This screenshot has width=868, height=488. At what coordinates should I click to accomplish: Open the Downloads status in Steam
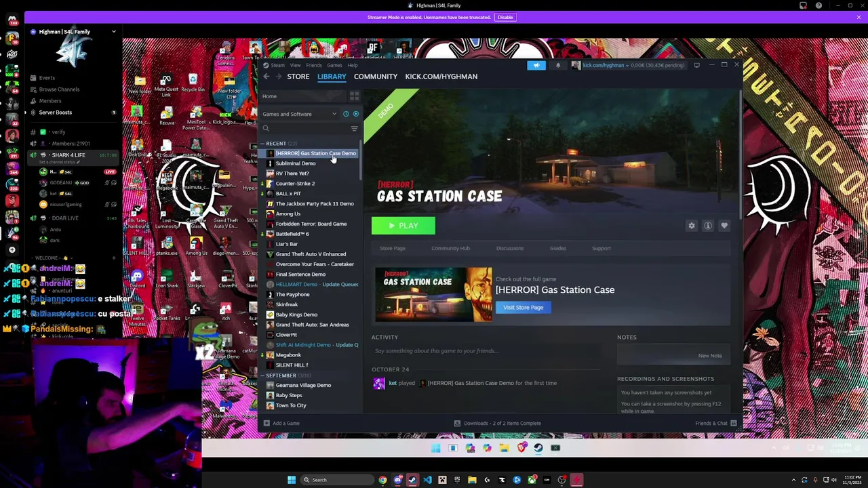click(498, 423)
